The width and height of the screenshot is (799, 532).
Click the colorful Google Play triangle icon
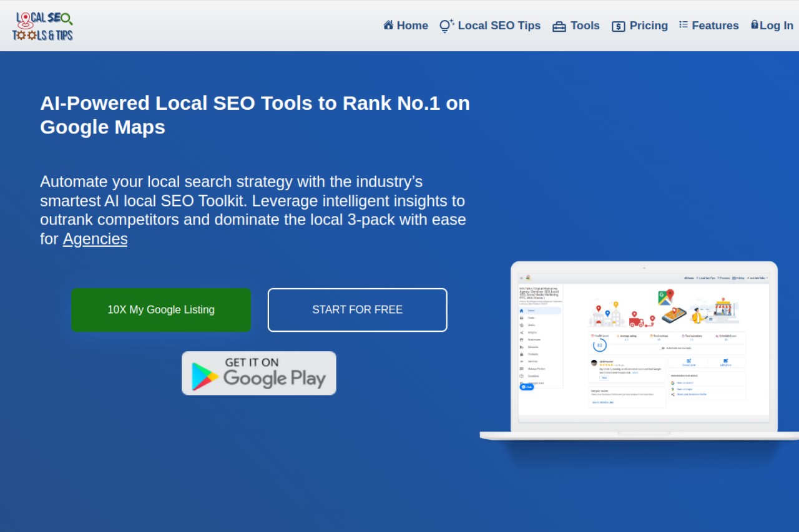pyautogui.click(x=205, y=376)
